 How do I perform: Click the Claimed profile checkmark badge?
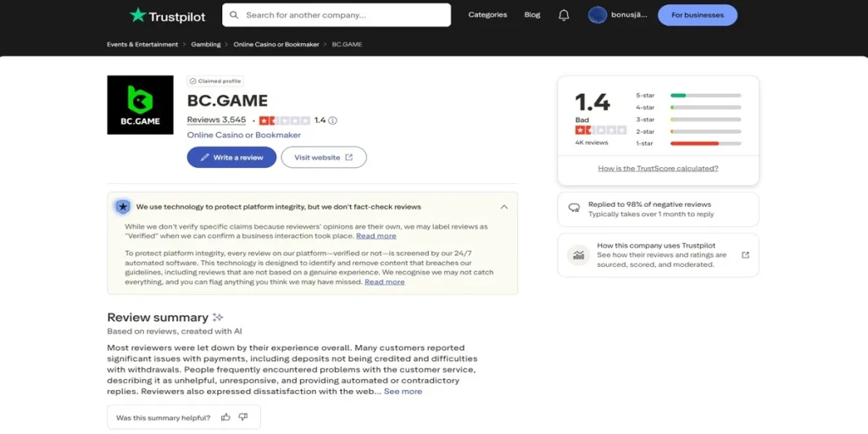point(215,81)
